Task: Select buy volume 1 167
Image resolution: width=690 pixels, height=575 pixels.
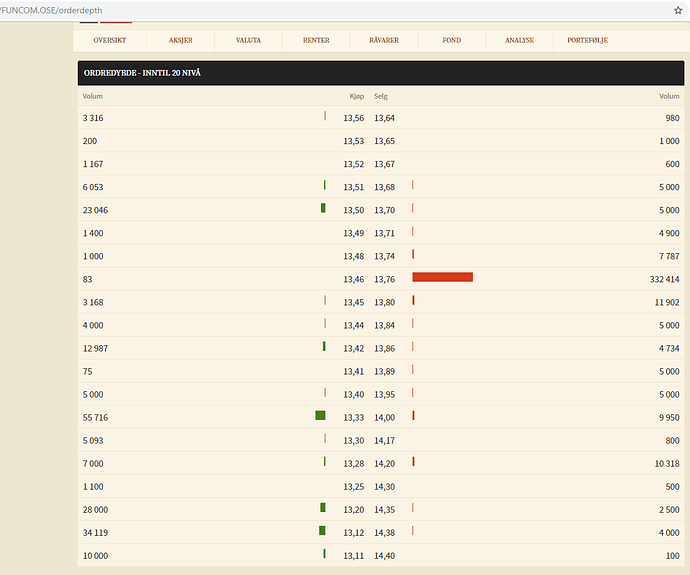Action: pos(93,164)
